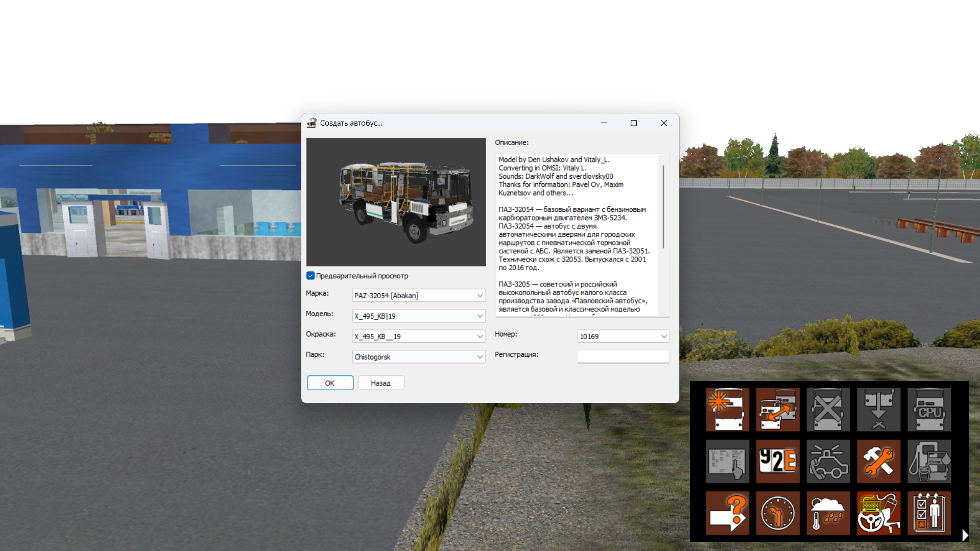
Task: Click the Регистрация input field
Action: click(x=623, y=356)
